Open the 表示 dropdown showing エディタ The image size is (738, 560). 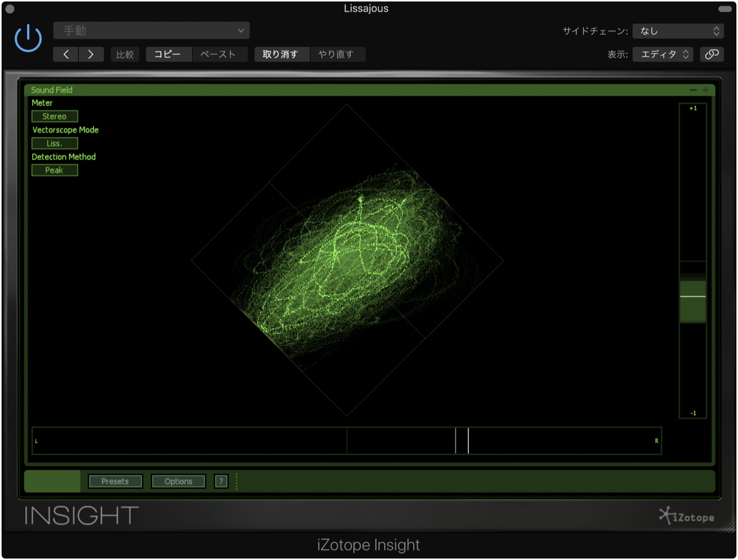(662, 54)
